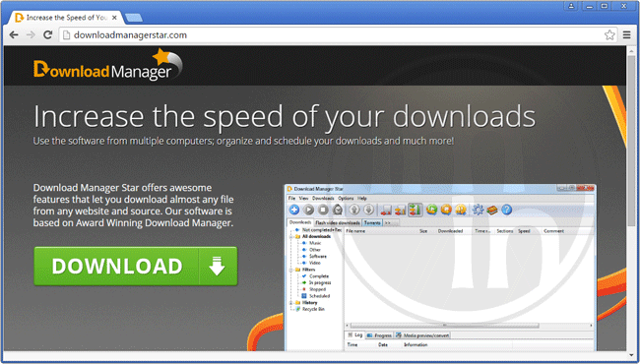Switch to the Progress tab
This screenshot has width=640, height=364.
click(379, 335)
